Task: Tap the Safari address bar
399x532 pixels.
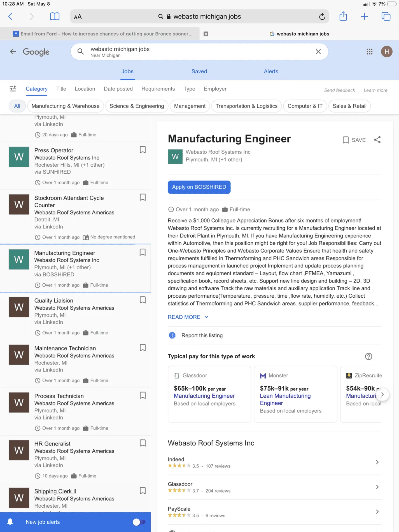Action: (x=199, y=17)
